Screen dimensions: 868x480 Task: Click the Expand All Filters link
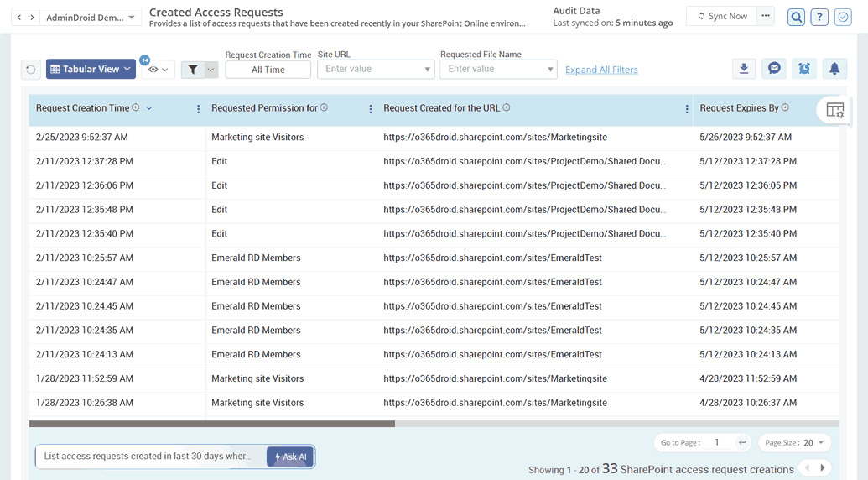tap(601, 70)
